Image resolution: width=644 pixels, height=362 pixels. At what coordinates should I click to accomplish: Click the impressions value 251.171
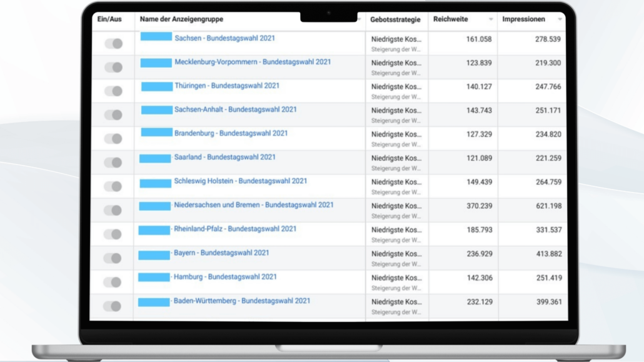[x=548, y=111]
